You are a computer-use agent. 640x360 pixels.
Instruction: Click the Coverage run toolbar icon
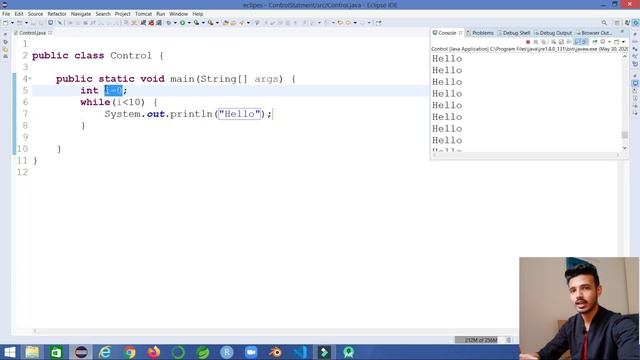click(x=196, y=22)
